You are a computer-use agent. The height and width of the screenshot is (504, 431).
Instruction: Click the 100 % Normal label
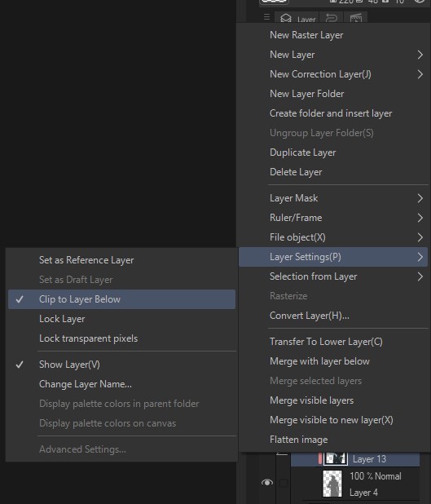tap(376, 476)
